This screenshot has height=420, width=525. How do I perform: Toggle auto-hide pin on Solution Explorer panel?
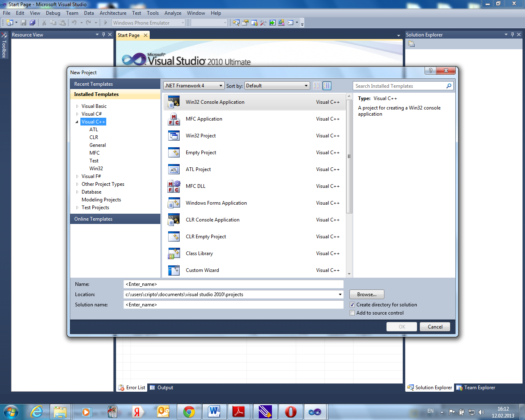[512, 34]
